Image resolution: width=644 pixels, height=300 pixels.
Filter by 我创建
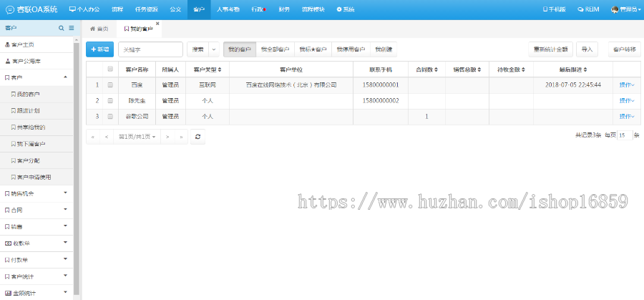click(384, 49)
